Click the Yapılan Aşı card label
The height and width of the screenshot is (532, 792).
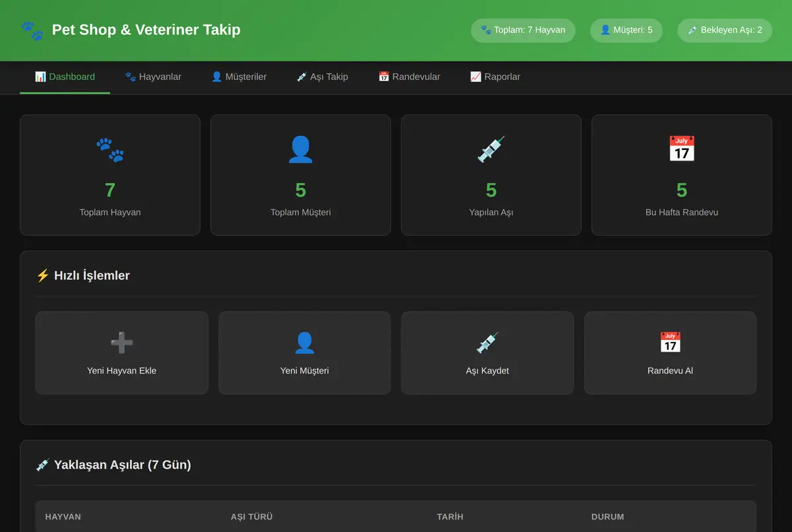tap(491, 213)
